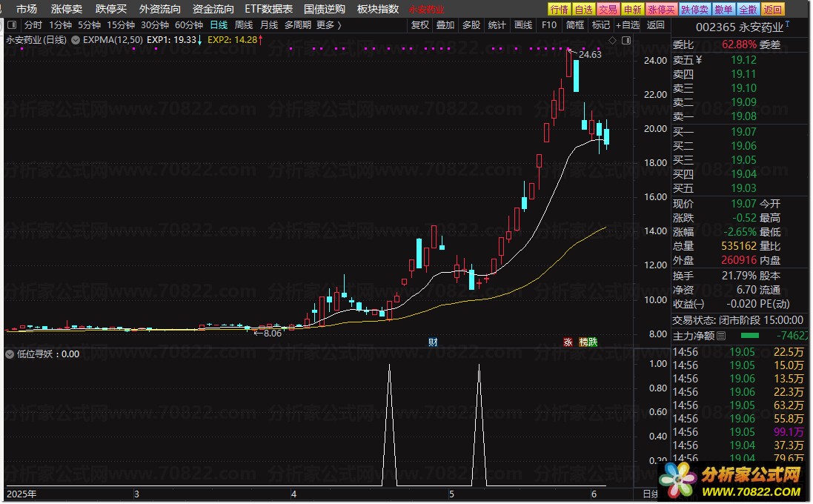Switch to the 分时 period tab

point(33,25)
